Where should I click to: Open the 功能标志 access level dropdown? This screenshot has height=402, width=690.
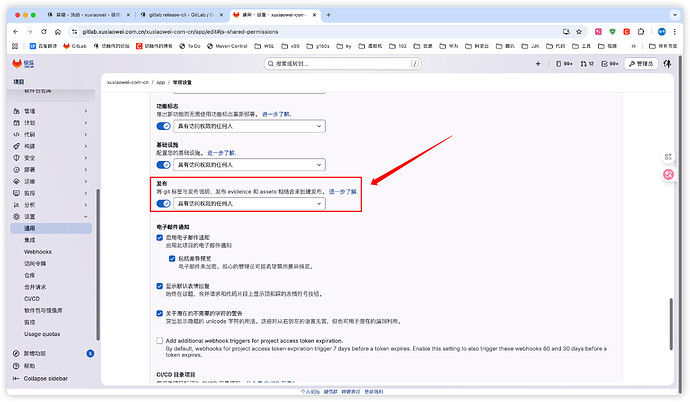(250, 126)
